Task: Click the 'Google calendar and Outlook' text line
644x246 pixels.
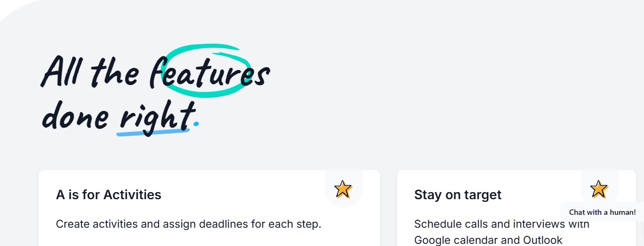Action: click(x=488, y=240)
